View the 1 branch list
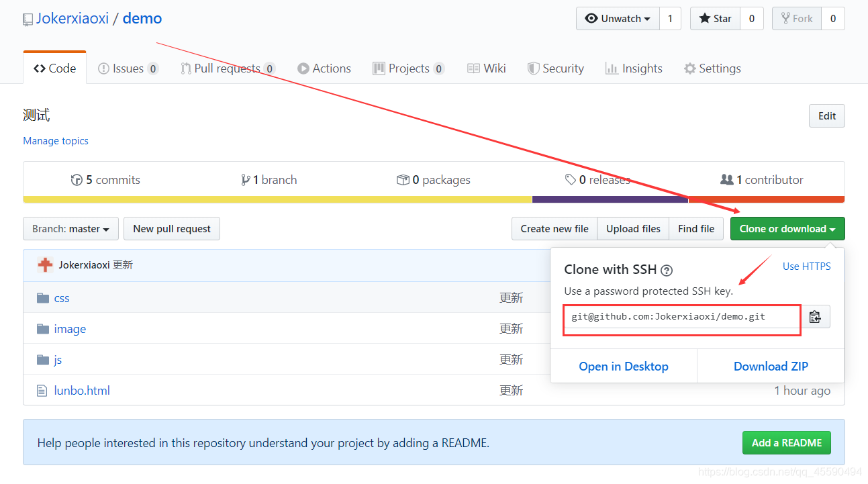The image size is (868, 484). click(269, 180)
